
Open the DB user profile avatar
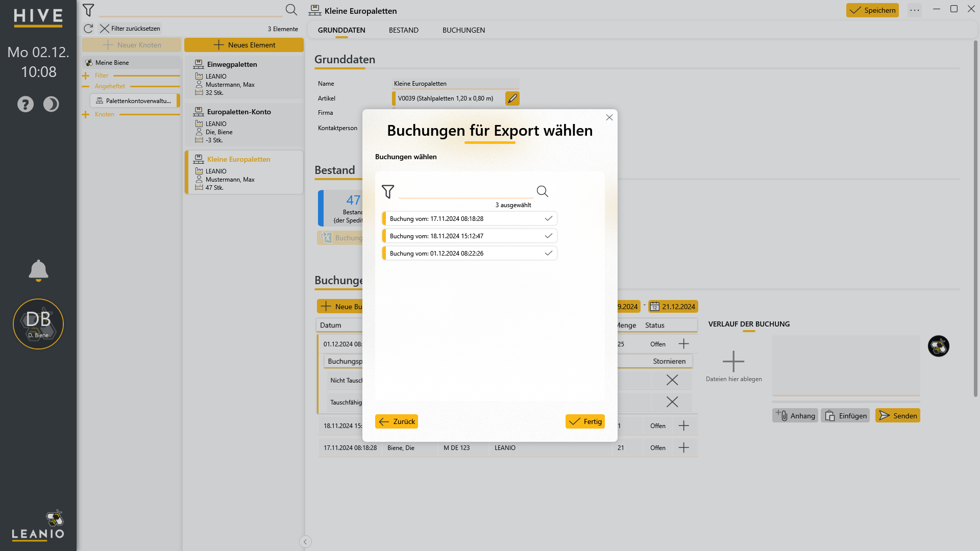click(x=38, y=324)
